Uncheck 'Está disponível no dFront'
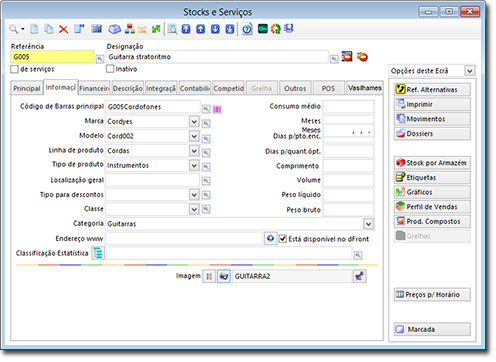496x362 pixels. point(282,239)
